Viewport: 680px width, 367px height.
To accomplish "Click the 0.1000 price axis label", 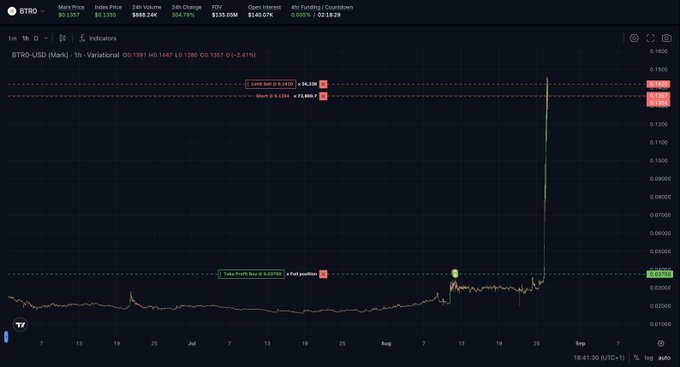I will (659, 161).
